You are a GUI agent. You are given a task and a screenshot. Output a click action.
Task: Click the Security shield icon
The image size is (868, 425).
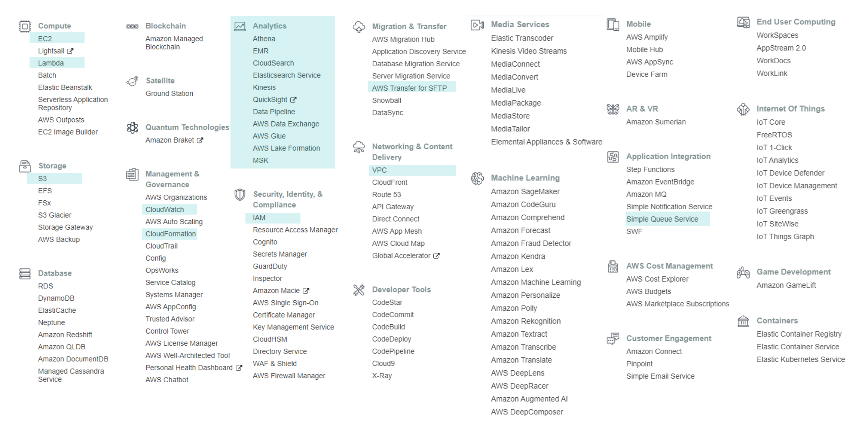pos(240,194)
